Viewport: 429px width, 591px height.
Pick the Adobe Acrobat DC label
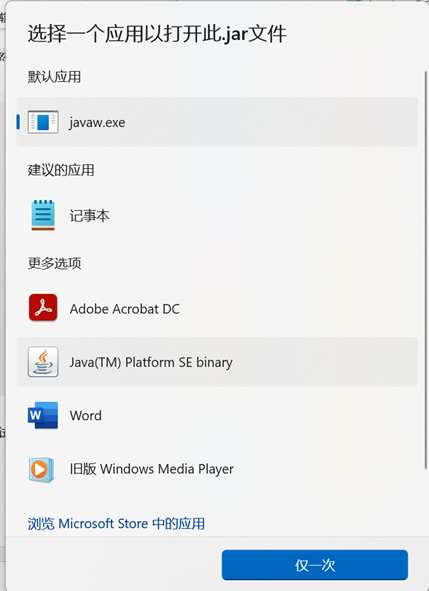coord(124,309)
